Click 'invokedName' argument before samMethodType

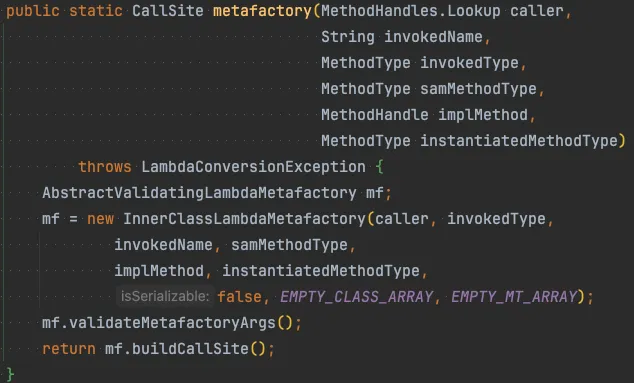[163, 245]
